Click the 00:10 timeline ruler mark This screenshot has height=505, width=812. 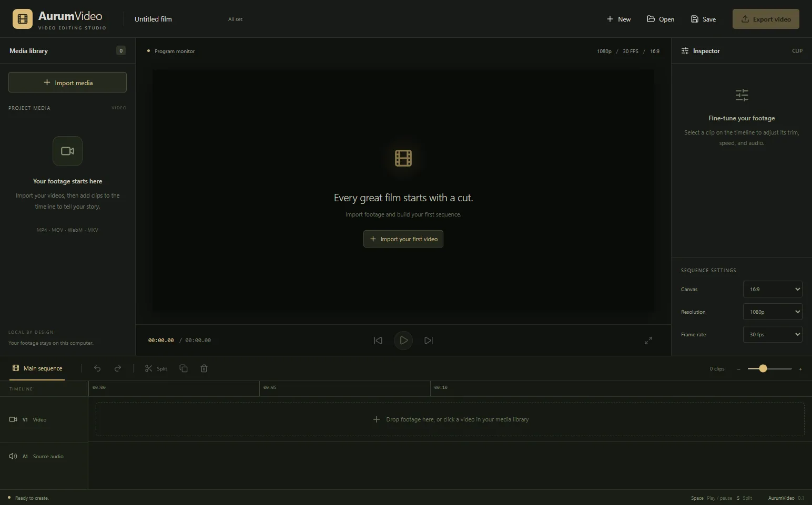441,387
